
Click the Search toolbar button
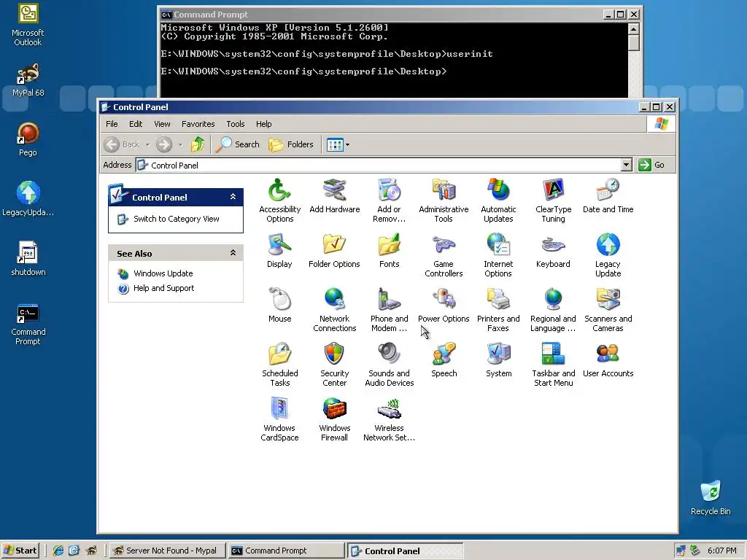(237, 144)
